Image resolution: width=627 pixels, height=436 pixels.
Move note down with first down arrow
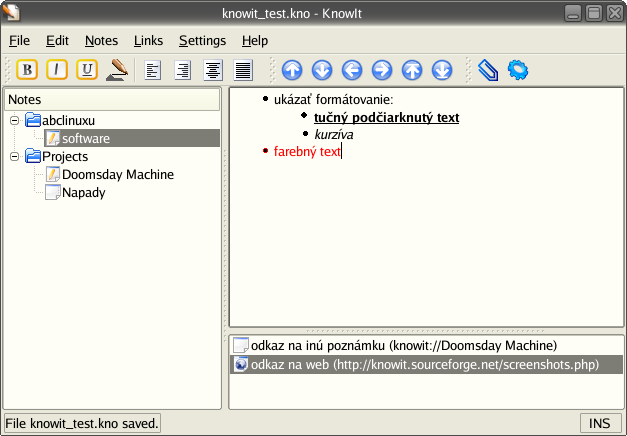[322, 70]
